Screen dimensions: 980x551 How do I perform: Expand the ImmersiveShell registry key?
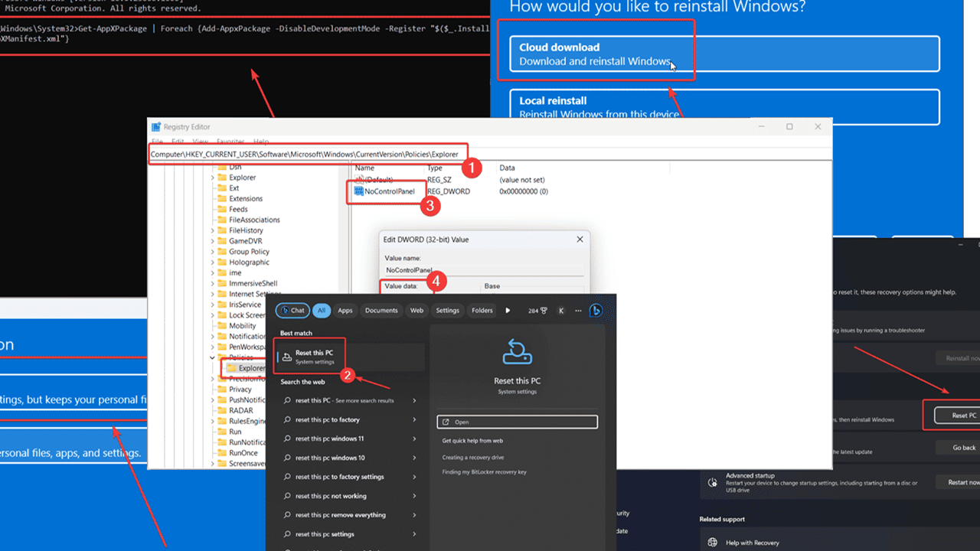point(213,283)
